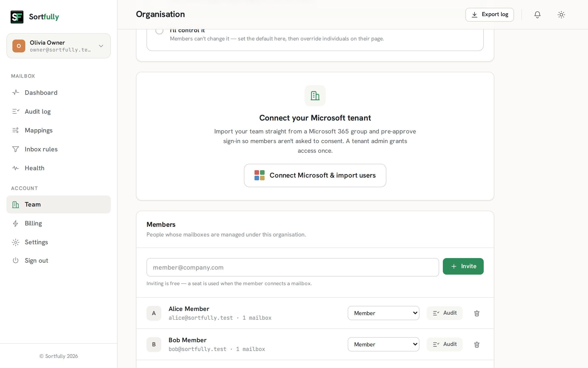Open Bob Member's role dropdown
588x368 pixels.
(x=383, y=344)
